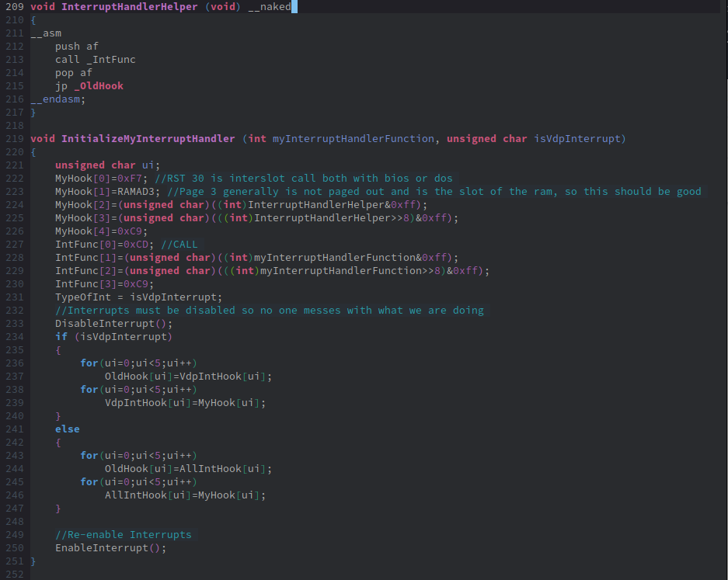The width and height of the screenshot is (728, 580).
Task: Click the opening brace on line 242
Action: pyautogui.click(x=58, y=443)
